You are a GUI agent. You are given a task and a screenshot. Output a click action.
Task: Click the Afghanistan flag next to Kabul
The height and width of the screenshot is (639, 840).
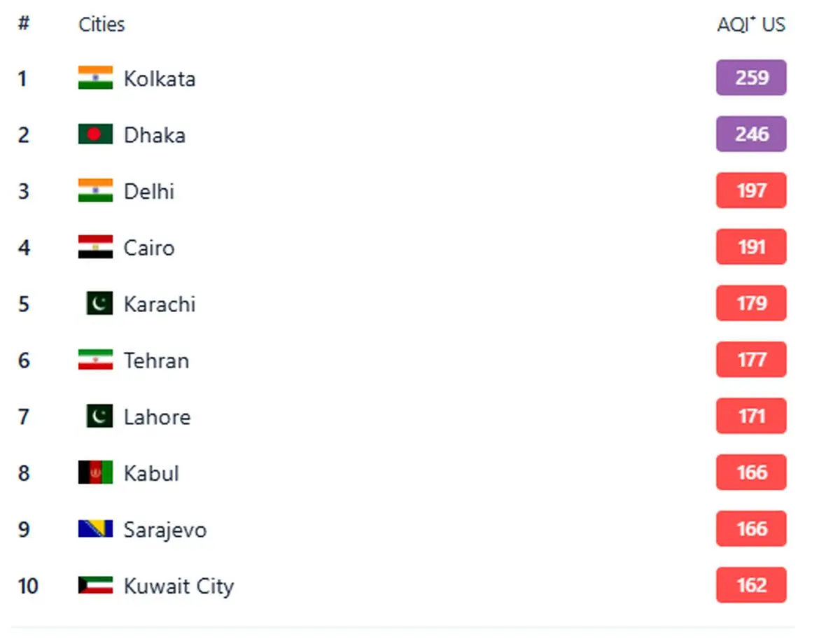point(95,472)
